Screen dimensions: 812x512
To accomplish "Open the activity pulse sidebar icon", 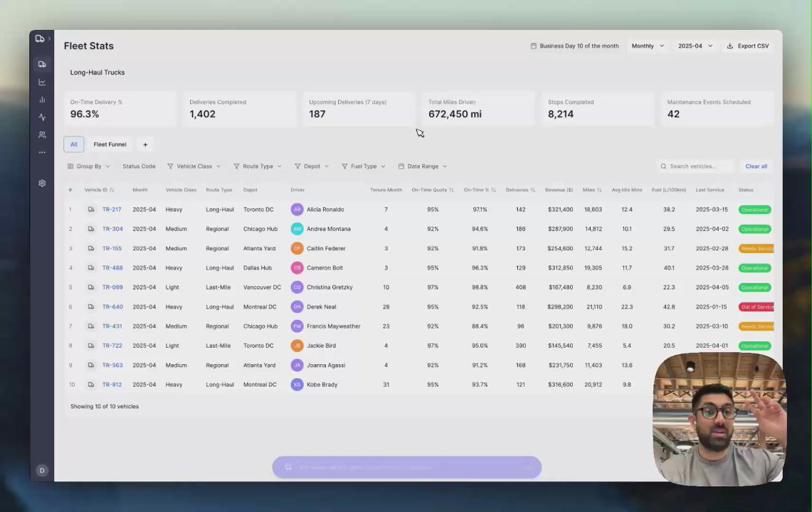I will tap(42, 117).
